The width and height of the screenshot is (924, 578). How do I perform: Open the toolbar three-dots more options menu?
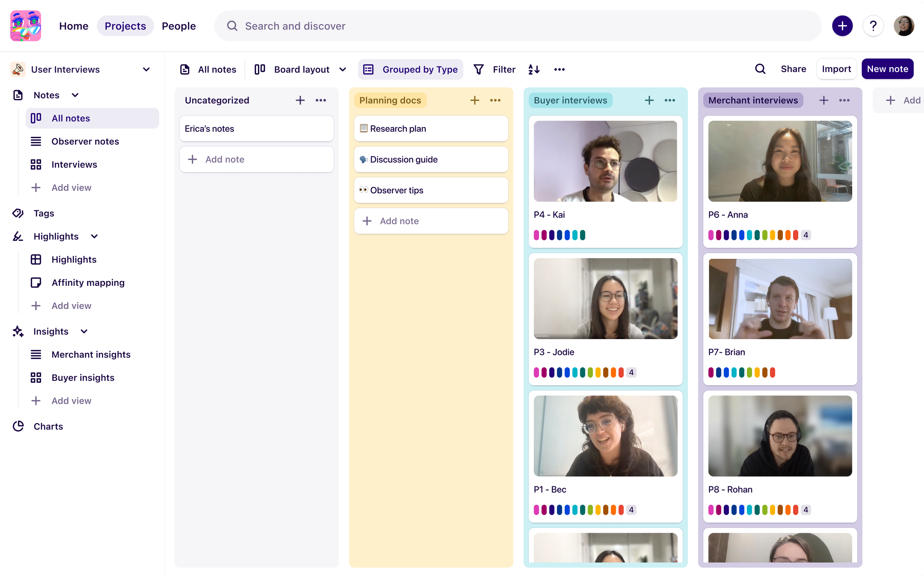[559, 69]
